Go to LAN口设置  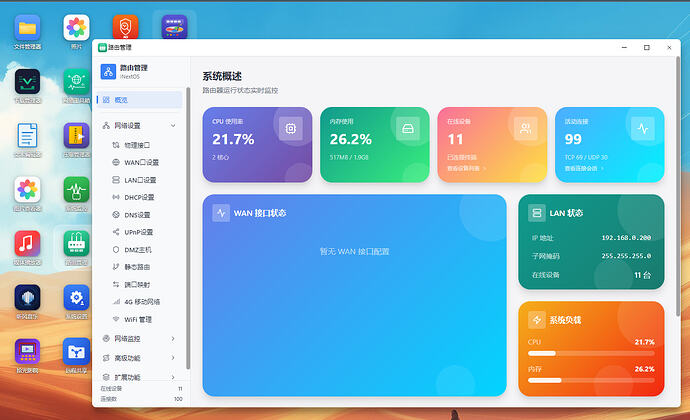point(139,180)
